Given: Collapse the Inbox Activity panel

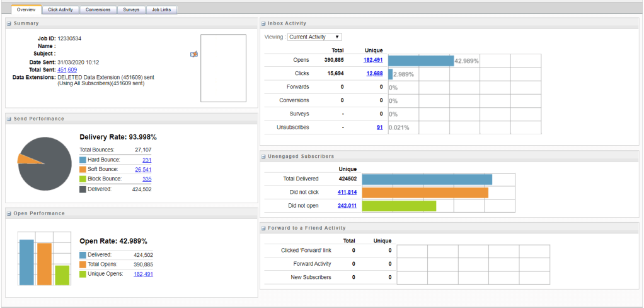Looking at the screenshot, I should 263,23.
